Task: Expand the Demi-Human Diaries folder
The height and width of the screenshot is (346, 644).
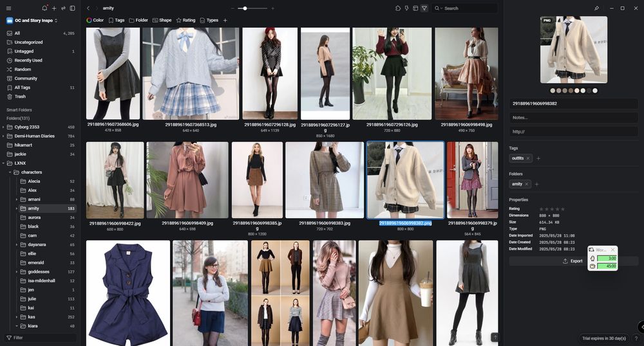Action: coord(3,136)
